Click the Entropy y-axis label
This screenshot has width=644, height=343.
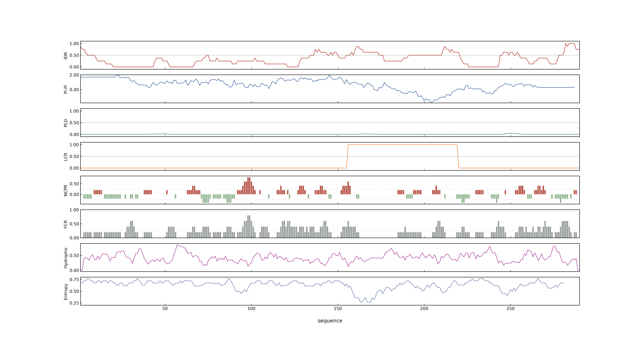[x=66, y=291]
